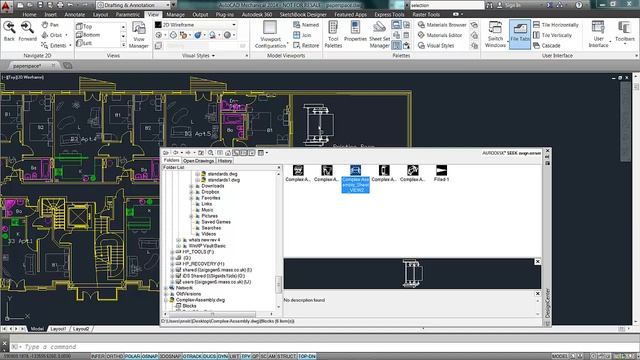The width and height of the screenshot is (640, 360).
Task: Toggle POLAR tracking in the status bar
Action: point(132,356)
